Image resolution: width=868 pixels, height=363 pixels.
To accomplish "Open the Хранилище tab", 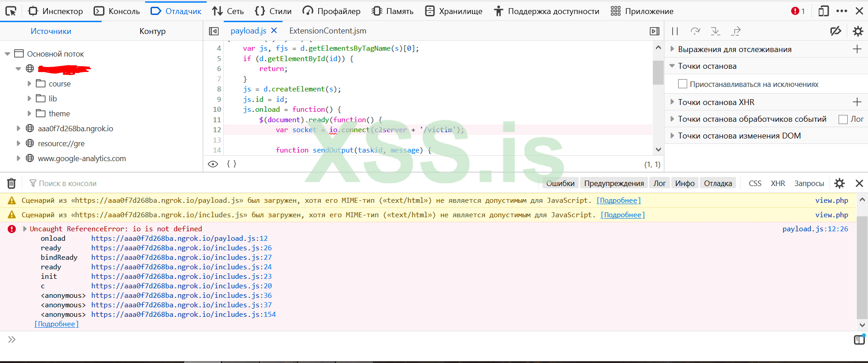I will tap(454, 11).
